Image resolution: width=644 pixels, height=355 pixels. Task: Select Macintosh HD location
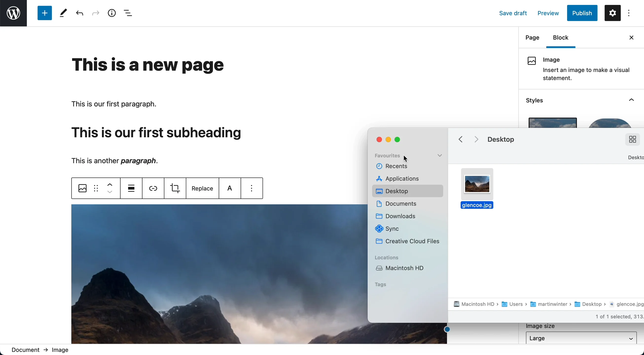click(408, 268)
